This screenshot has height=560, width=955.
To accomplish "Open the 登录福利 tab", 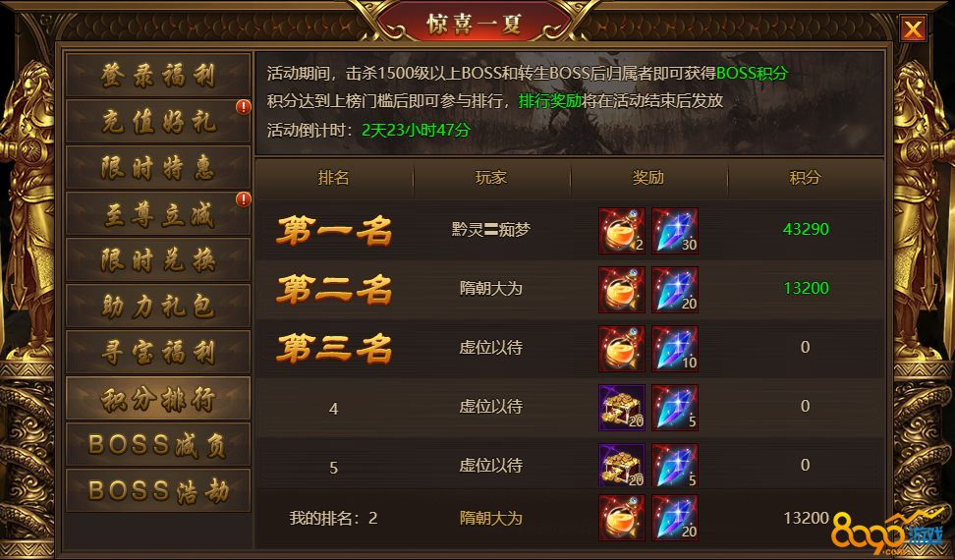I will click(x=158, y=75).
